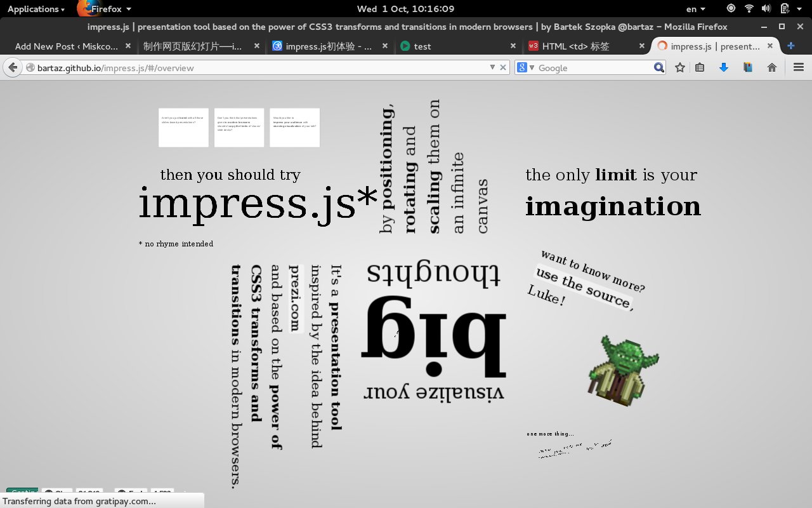The width and height of the screenshot is (812, 508).
Task: Click the browser back arrow button
Action: [13, 67]
